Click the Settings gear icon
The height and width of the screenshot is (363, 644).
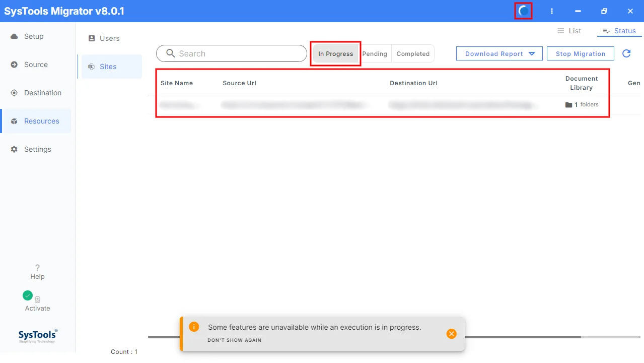click(14, 149)
